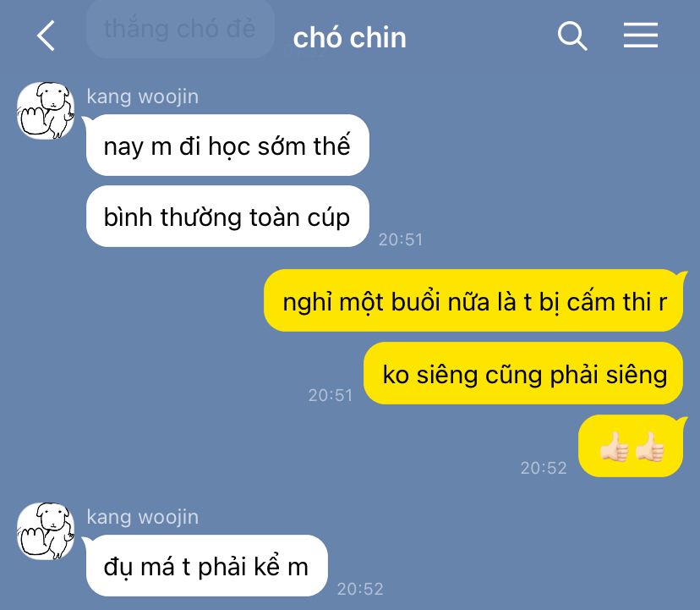Tap the first thumbs-up emoji

tap(615, 446)
